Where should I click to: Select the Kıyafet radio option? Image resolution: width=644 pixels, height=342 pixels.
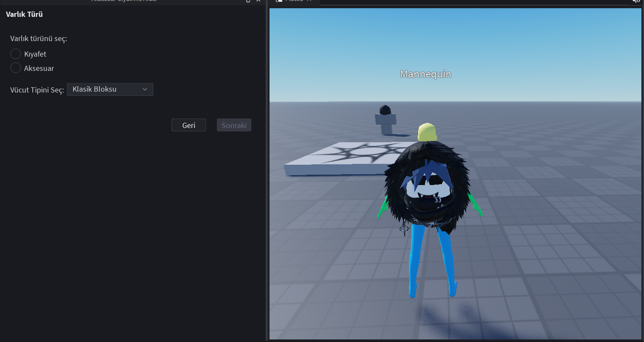16,54
